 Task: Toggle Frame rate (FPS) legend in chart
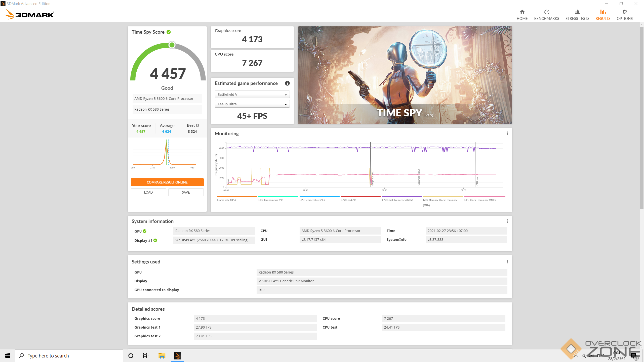pyautogui.click(x=226, y=200)
